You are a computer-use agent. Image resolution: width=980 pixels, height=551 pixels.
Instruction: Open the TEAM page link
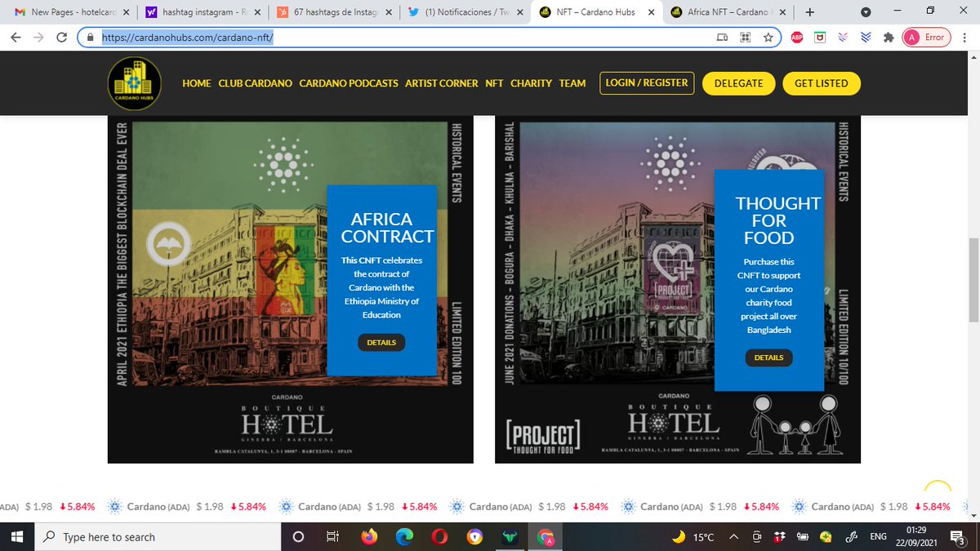(572, 83)
